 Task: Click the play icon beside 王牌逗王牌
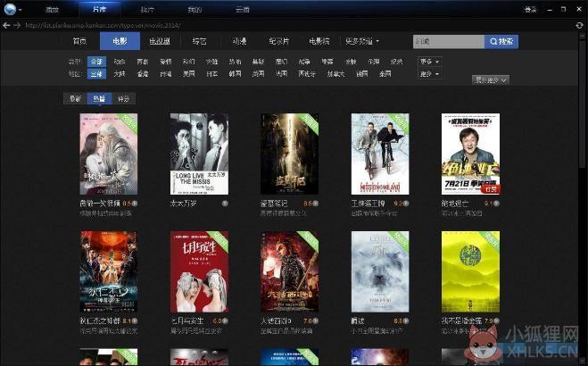point(406,204)
